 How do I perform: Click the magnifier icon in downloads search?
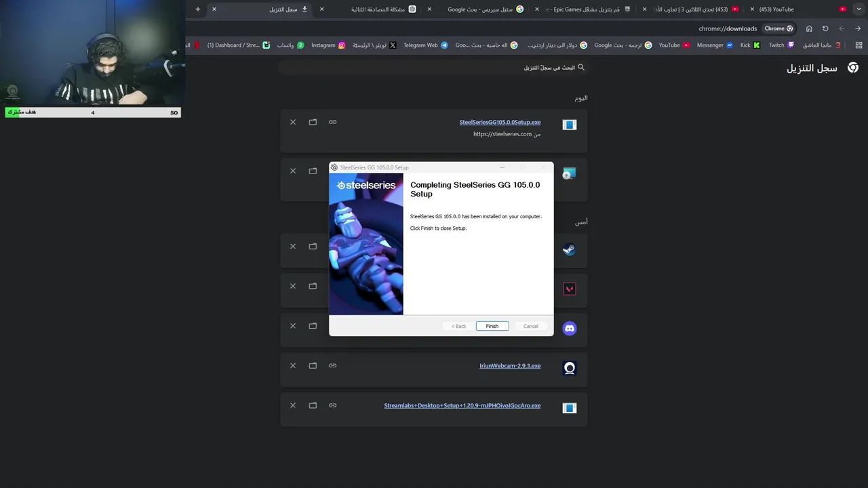(580, 67)
